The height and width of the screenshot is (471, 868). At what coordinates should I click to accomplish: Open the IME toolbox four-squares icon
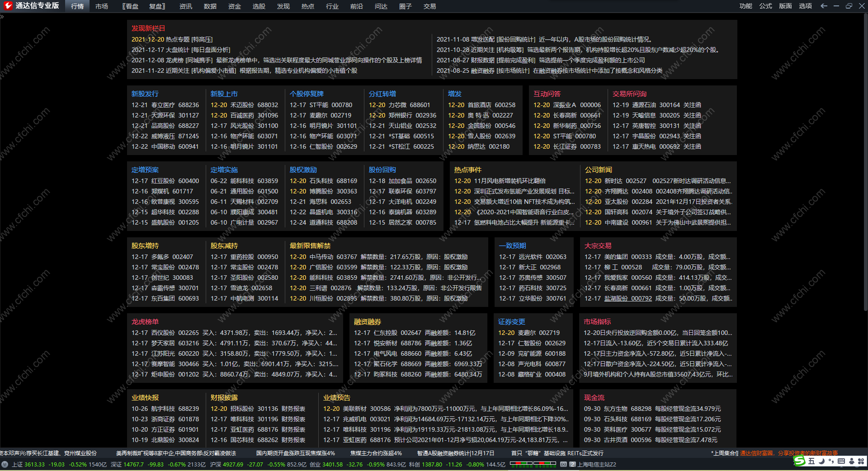coord(861,461)
